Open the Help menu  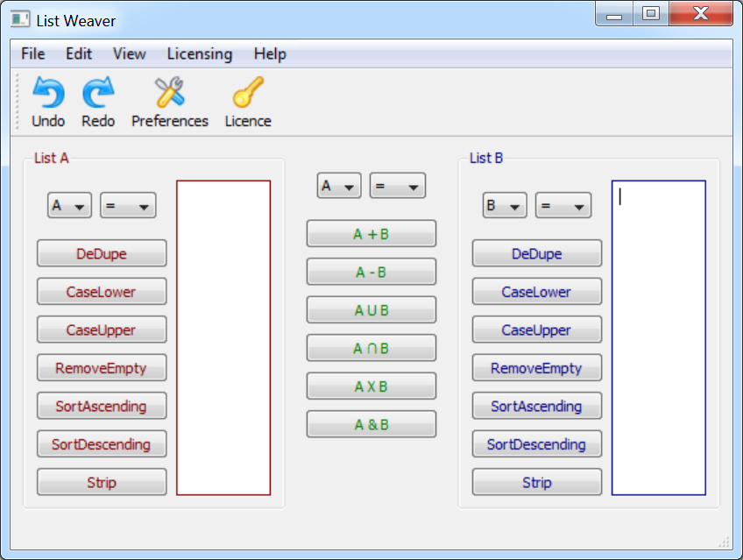(270, 54)
